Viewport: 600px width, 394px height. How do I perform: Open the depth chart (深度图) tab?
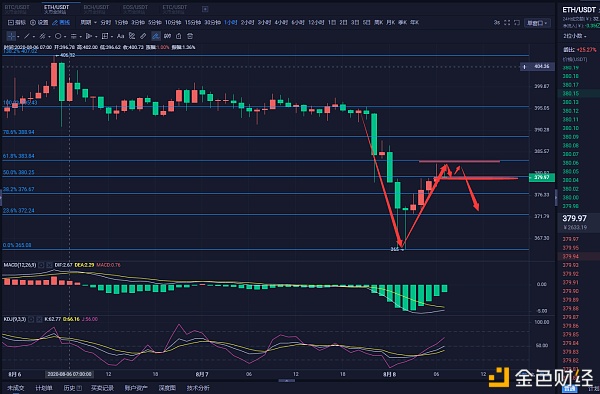167,388
